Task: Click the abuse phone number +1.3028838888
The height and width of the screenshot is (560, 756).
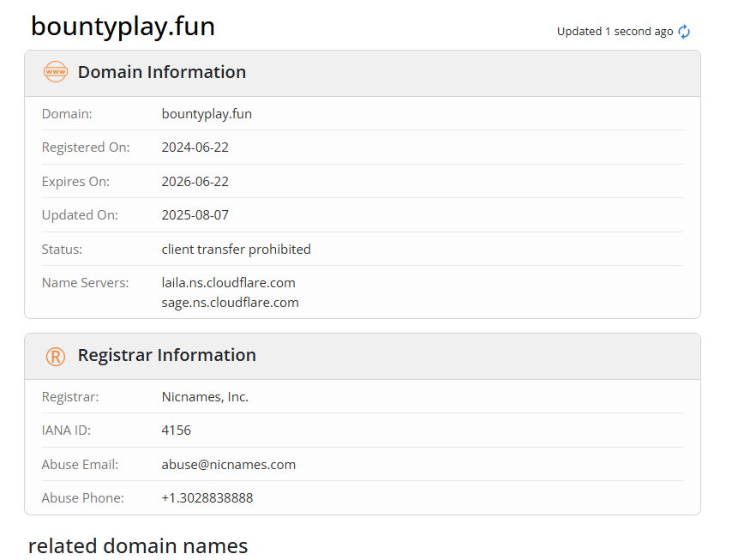Action: pos(207,498)
